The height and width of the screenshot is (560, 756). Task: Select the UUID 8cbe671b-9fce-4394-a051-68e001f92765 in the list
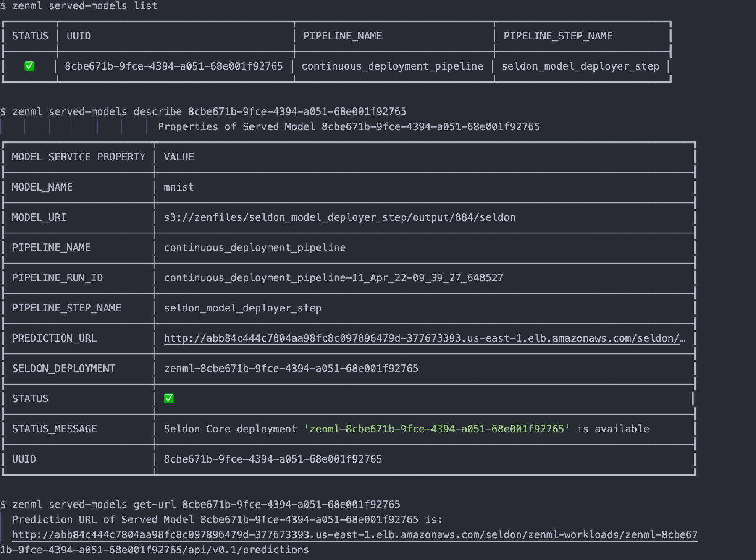click(173, 66)
